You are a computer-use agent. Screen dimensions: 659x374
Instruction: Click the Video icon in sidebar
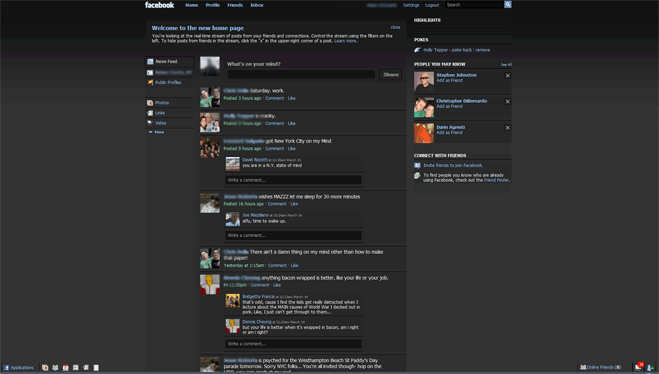(150, 123)
